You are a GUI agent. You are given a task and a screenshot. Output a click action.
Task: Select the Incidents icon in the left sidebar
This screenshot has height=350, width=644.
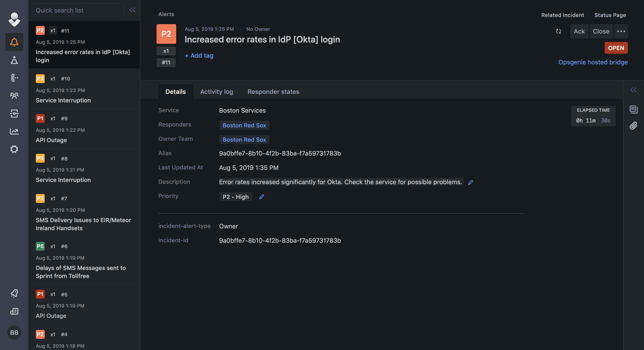(x=14, y=60)
